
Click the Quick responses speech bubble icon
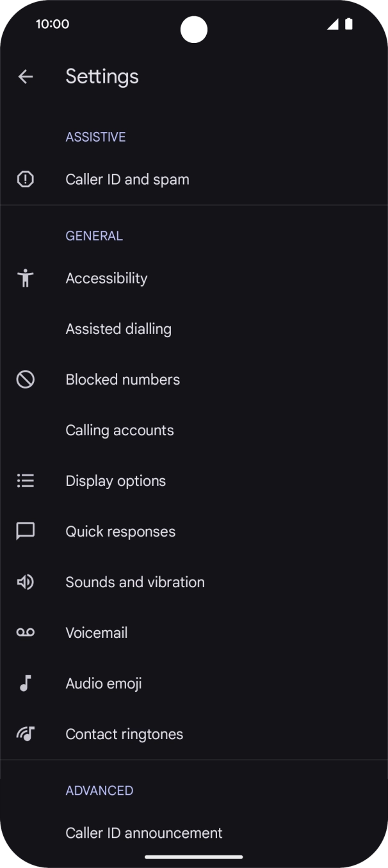click(x=25, y=531)
